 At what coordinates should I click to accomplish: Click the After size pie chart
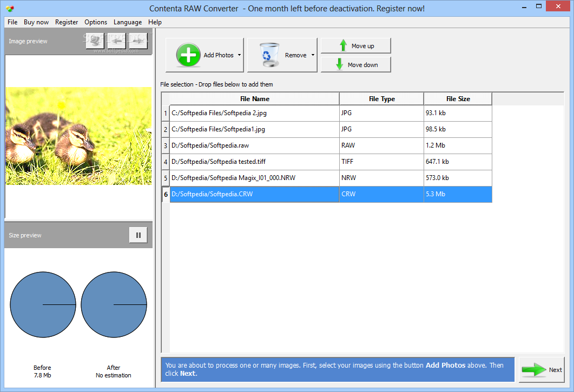[114, 304]
